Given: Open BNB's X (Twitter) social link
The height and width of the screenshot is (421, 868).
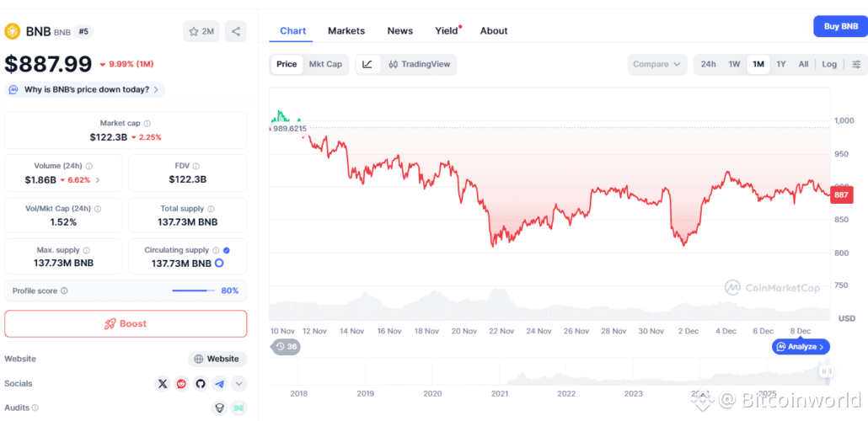Looking at the screenshot, I should click(x=163, y=383).
